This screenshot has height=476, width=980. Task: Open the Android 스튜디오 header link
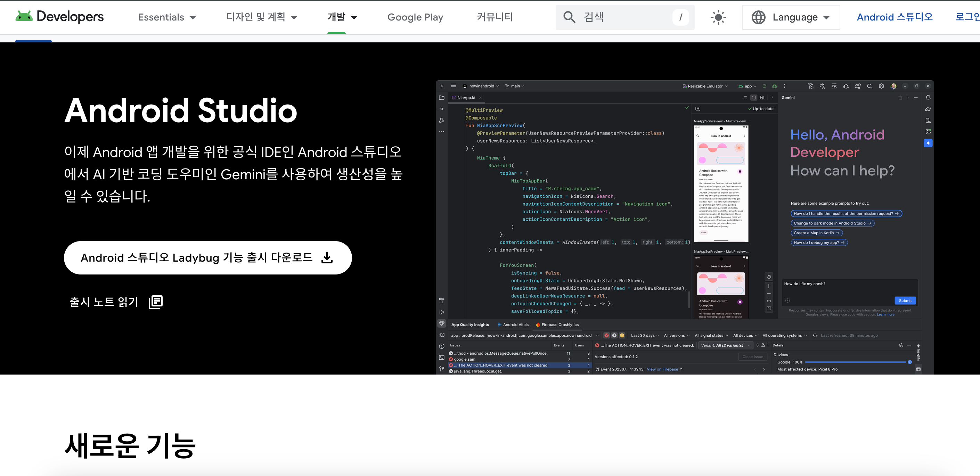pyautogui.click(x=895, y=17)
